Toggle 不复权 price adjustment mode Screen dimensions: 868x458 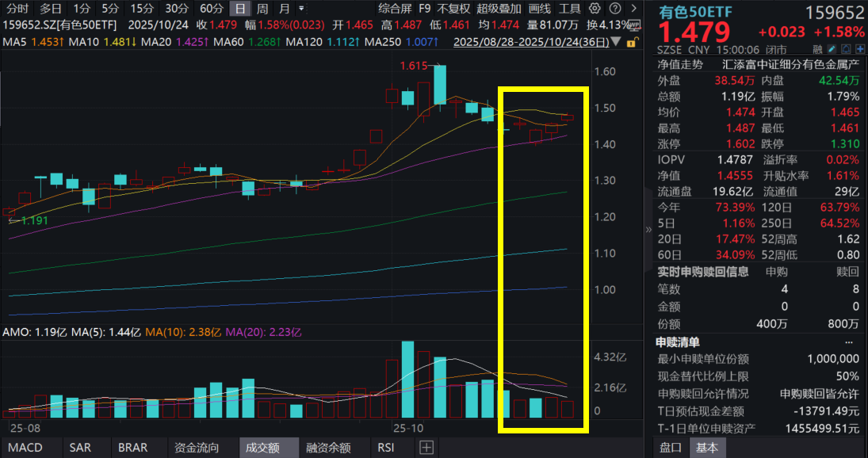click(x=454, y=10)
